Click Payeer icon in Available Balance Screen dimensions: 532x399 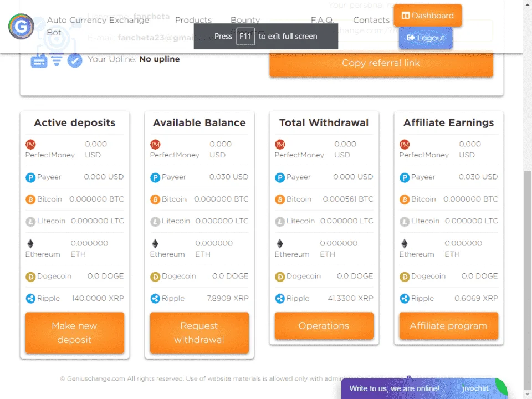(x=155, y=177)
